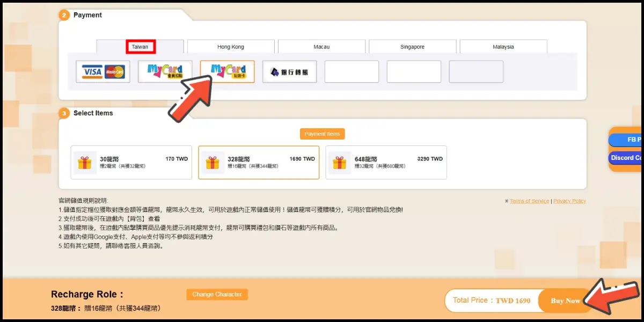This screenshot has height=322, width=644.
Task: Select bank transfer (銀行轉賬) payment
Action: pyautogui.click(x=289, y=72)
